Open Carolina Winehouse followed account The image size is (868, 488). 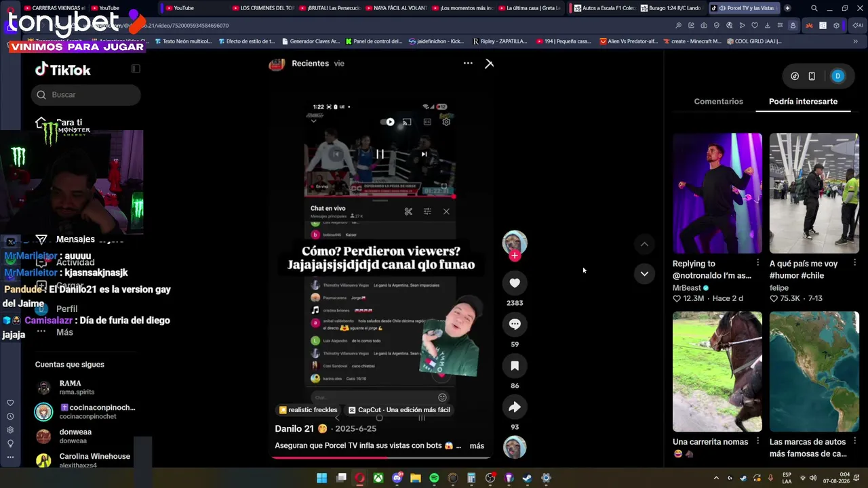pos(85,460)
